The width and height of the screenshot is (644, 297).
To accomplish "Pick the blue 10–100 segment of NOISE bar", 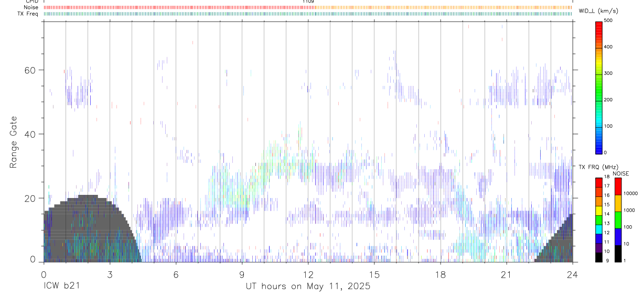I will click(x=618, y=237).
